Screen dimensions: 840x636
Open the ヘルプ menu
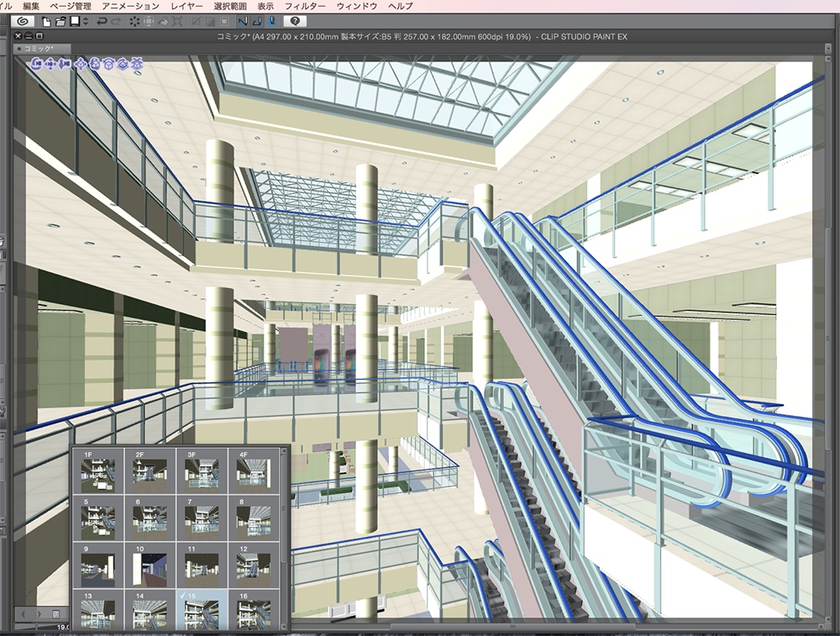point(400,6)
